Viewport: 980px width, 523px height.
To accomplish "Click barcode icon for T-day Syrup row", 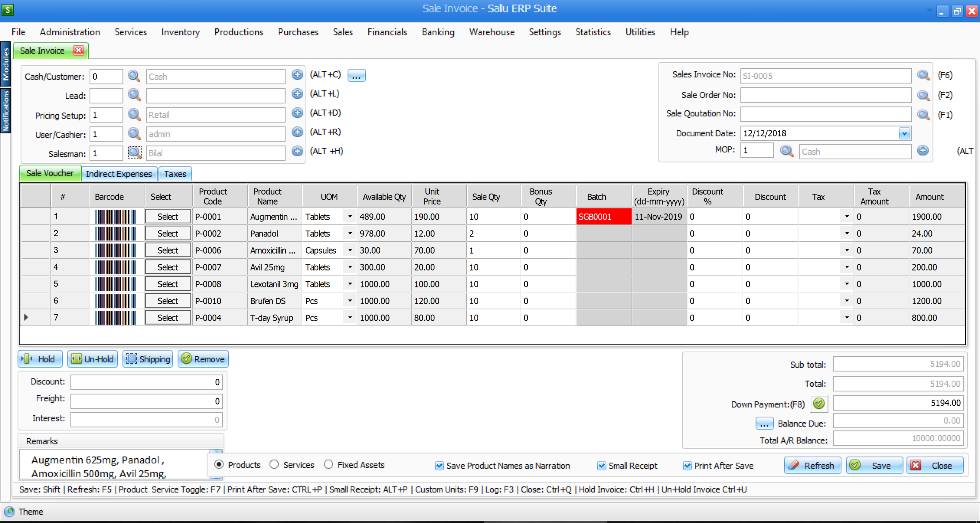I will pyautogui.click(x=115, y=317).
